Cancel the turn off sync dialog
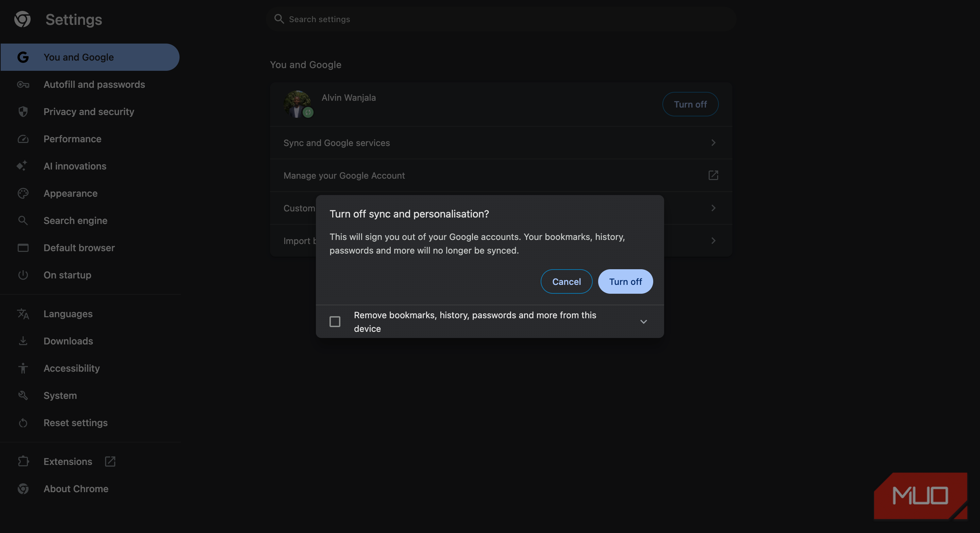980x533 pixels. pos(566,282)
